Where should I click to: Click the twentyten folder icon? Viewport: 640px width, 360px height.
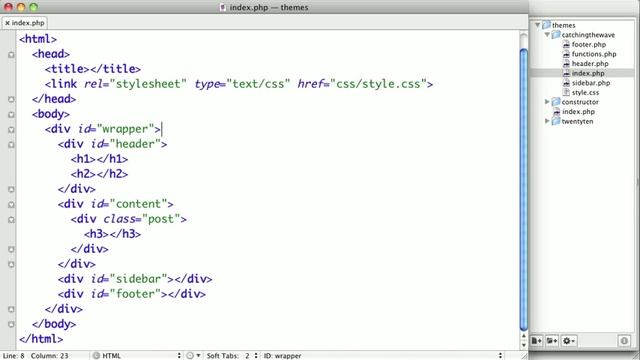tap(556, 121)
